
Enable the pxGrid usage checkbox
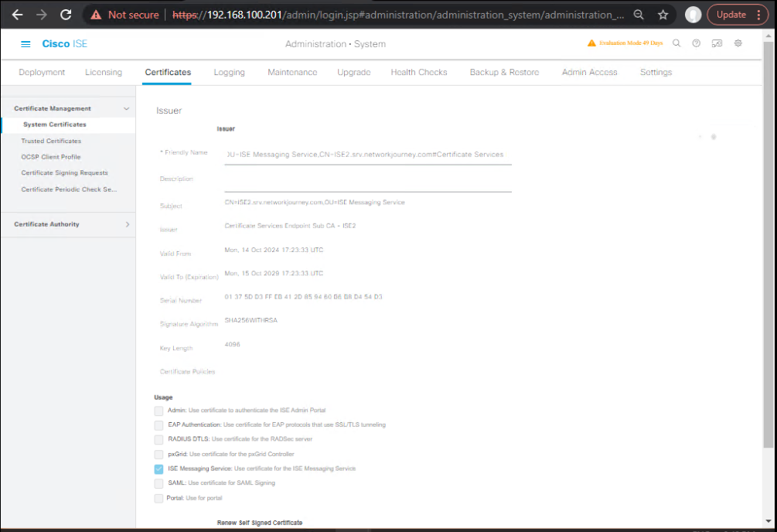158,454
